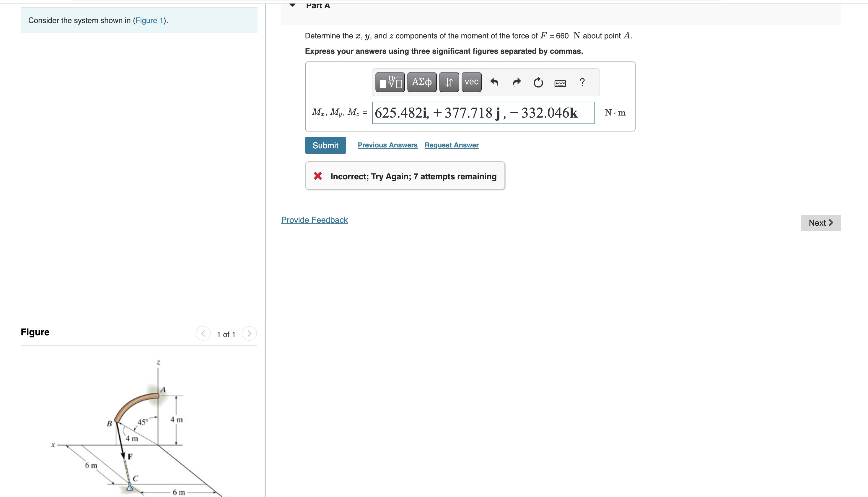Click the Next navigation button
Viewport: 868px width, 497px height.
tap(822, 222)
